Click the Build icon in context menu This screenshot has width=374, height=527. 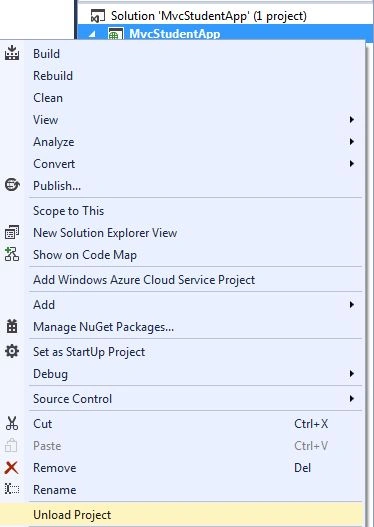[x=12, y=53]
